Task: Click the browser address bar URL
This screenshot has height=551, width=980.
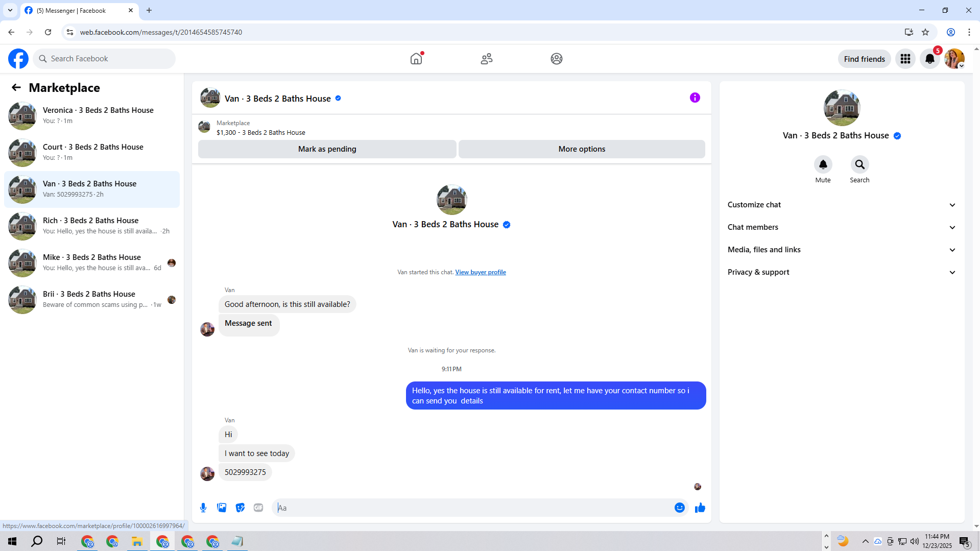Action: click(x=161, y=32)
